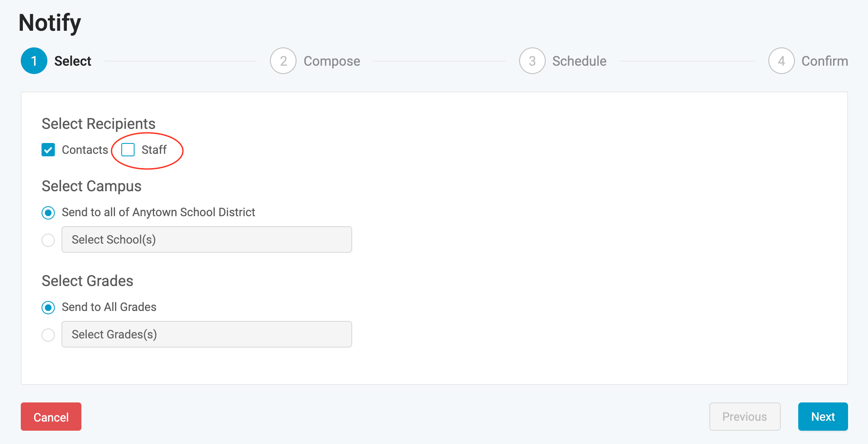The image size is (868, 444).
Task: Open the Select School(s) dropdown
Action: (x=207, y=239)
